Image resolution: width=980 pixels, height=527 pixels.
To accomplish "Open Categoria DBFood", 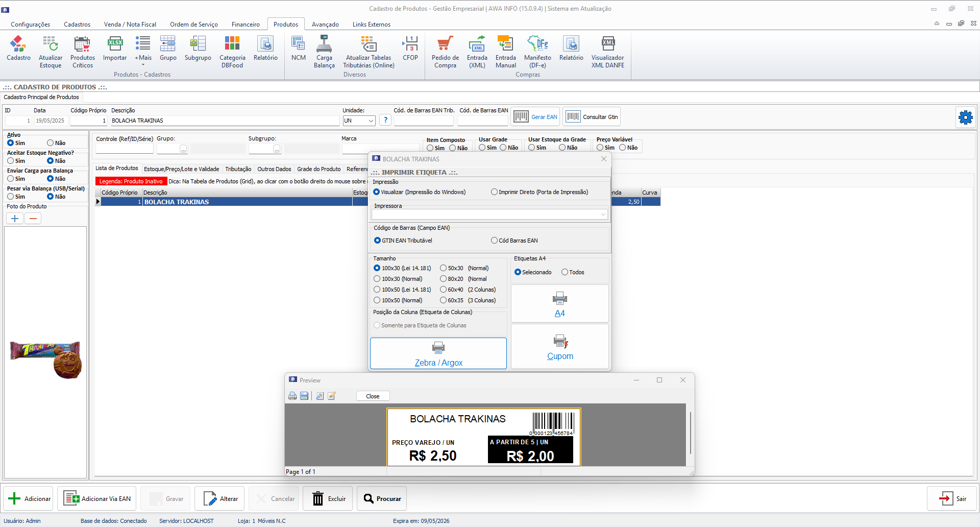I will pyautogui.click(x=232, y=52).
